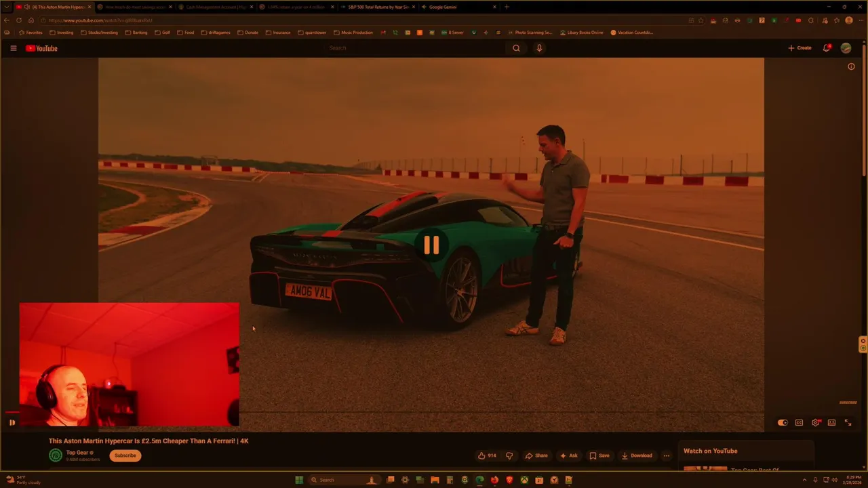Open the Insurance bookmarks folder
This screenshot has width=868, height=488.
278,33
